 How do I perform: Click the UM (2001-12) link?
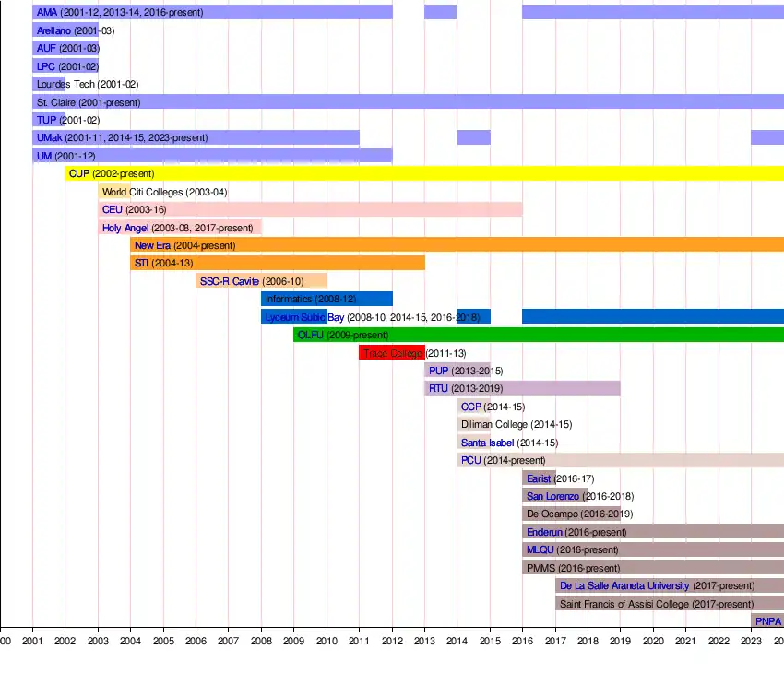click(x=44, y=156)
